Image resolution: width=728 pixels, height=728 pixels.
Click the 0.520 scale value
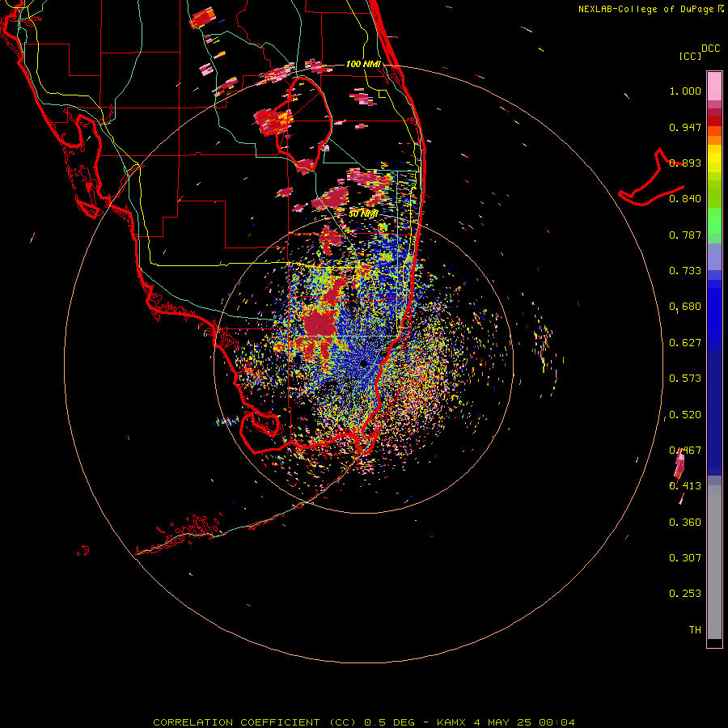(685, 415)
